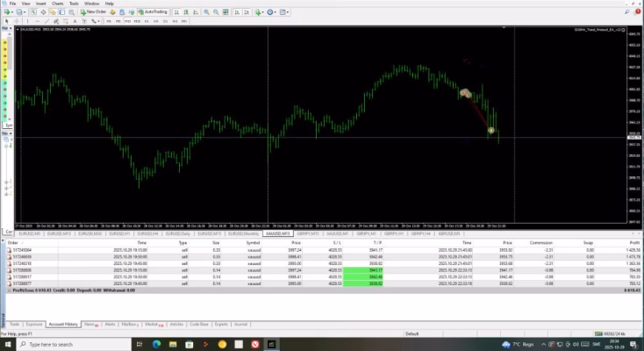644x351 pixels.
Task: Select the standard Cursor tool
Action: coord(6,21)
